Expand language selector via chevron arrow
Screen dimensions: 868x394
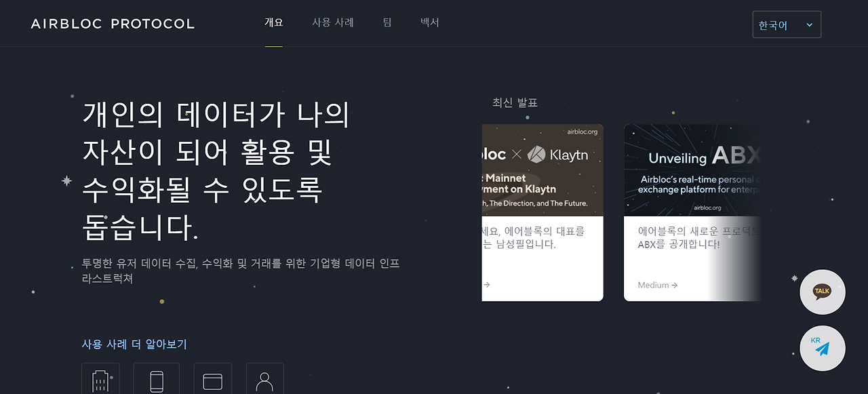click(x=809, y=25)
